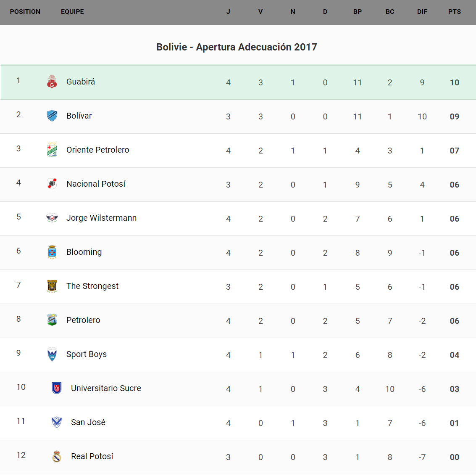Click the Sport Boys crest icon
476x476 pixels.
coord(52,354)
